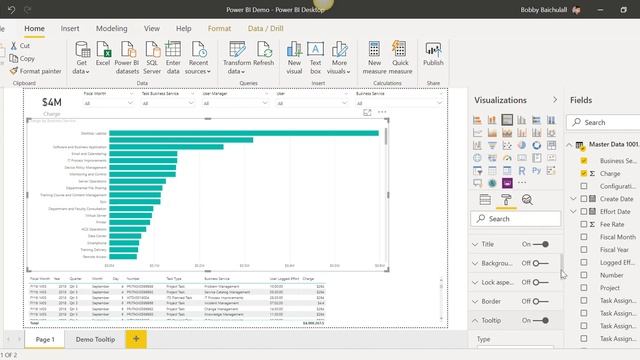Image resolution: width=640 pixels, height=360 pixels.
Task: Check the Fiscal Month field checkbox
Action: point(584,237)
